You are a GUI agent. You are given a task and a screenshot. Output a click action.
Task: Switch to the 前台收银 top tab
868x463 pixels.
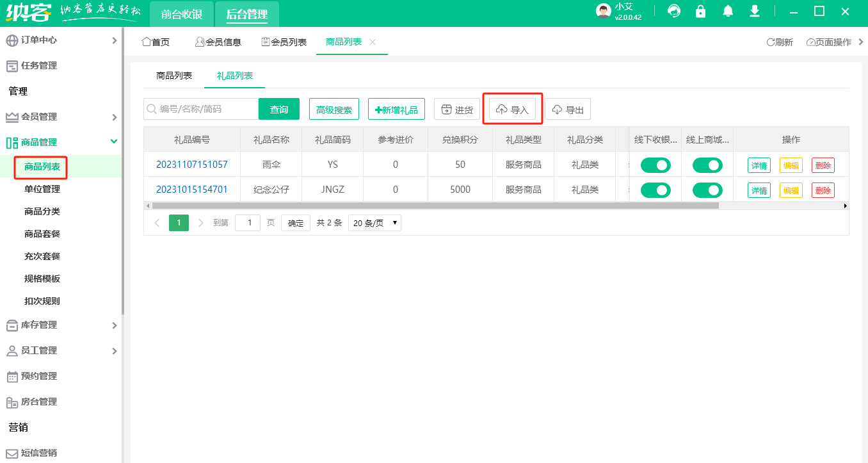coord(182,14)
